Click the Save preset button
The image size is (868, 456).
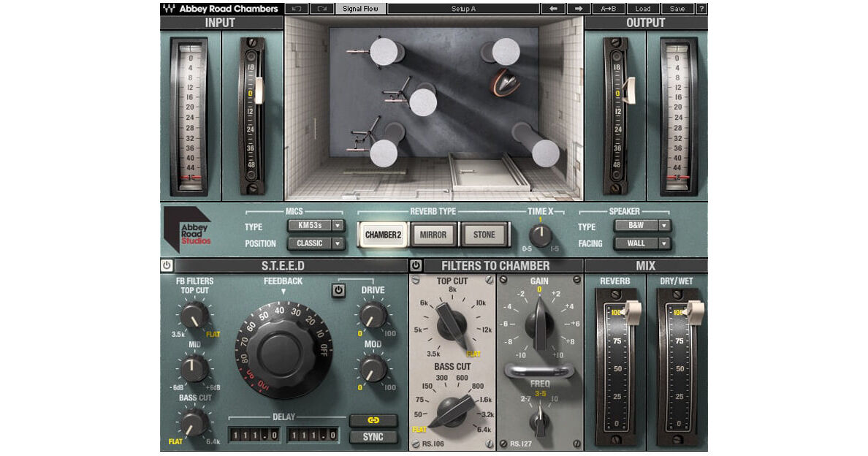tap(677, 9)
